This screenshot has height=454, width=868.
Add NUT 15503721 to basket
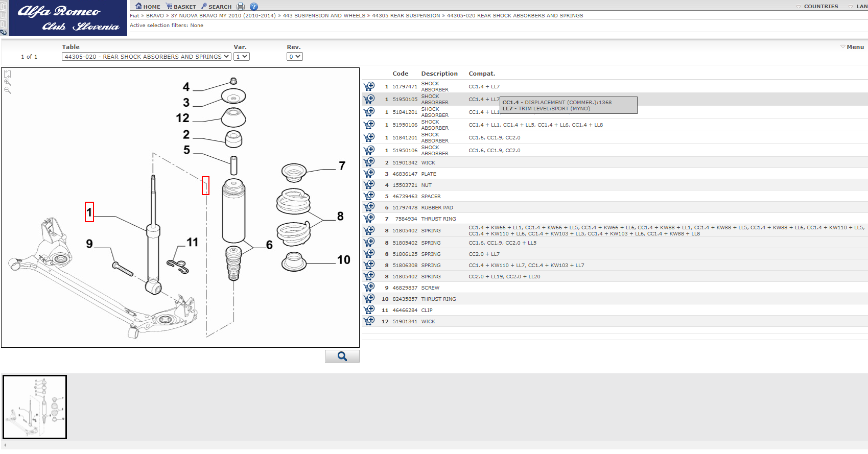coord(369,185)
